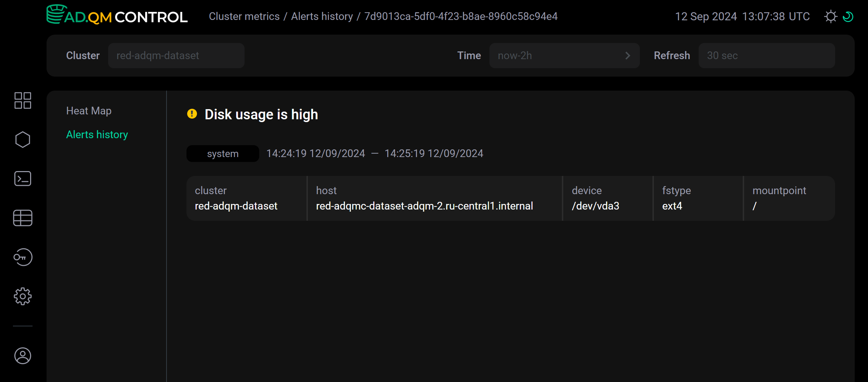Select the Alerts history tab
The image size is (868, 382).
97,134
